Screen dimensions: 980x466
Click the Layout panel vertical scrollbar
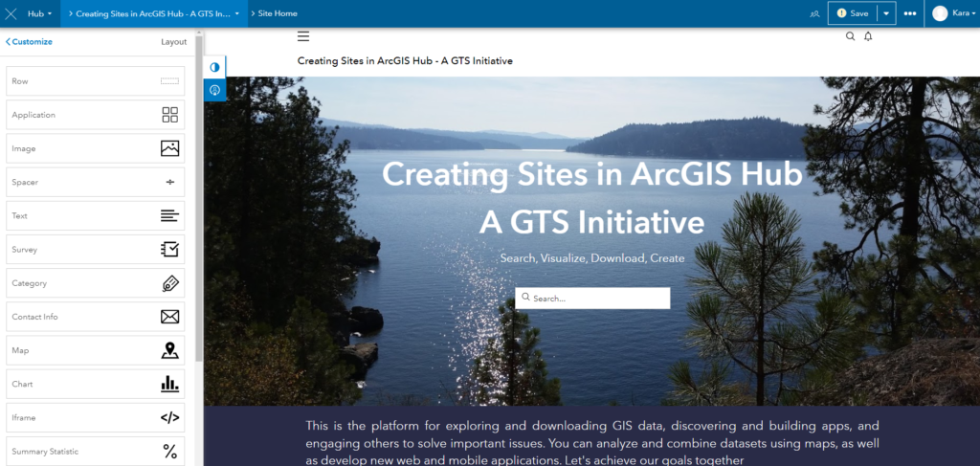(199, 197)
